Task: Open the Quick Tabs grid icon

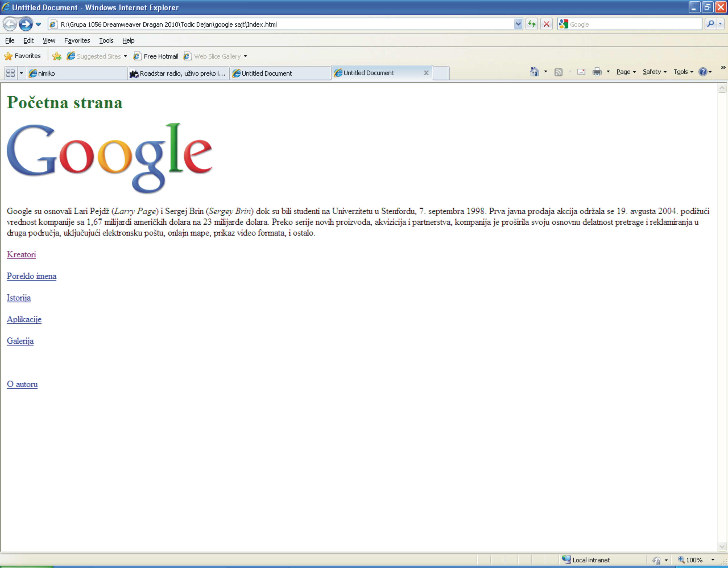Action: point(11,73)
